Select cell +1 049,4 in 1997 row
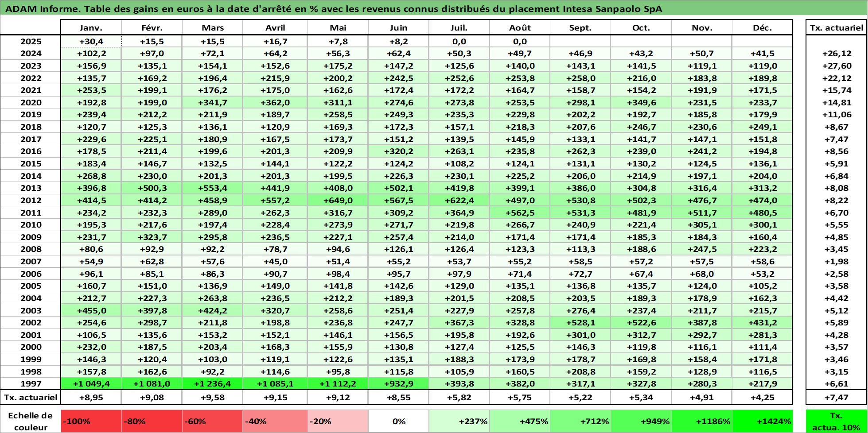The image size is (868, 433). pyautogui.click(x=91, y=383)
